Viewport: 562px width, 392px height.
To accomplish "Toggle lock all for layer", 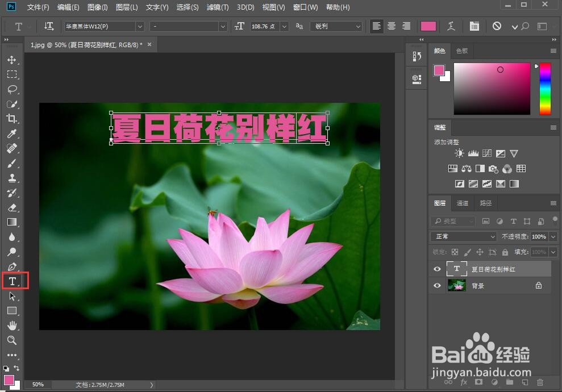I will pos(505,252).
